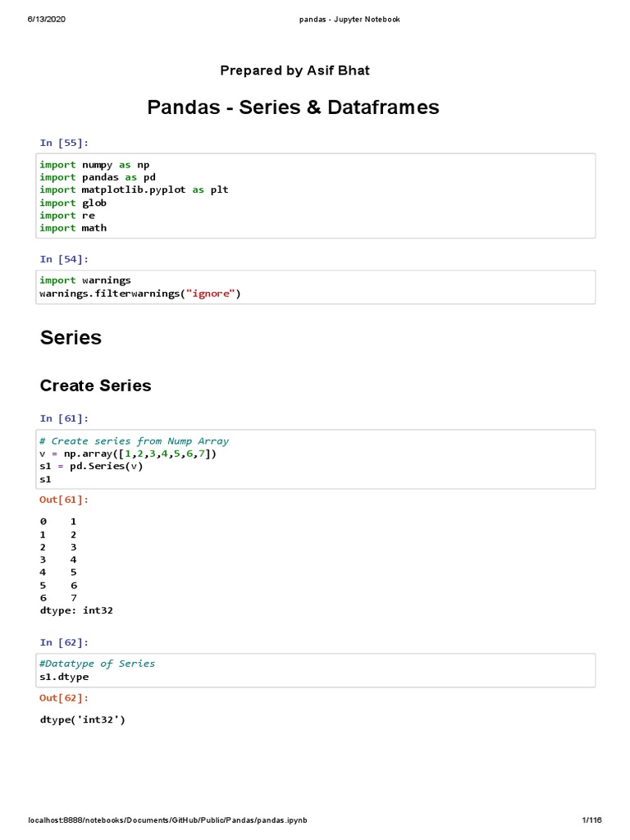
Task: Click into the pd.Series(v) code cell
Action: (315, 460)
